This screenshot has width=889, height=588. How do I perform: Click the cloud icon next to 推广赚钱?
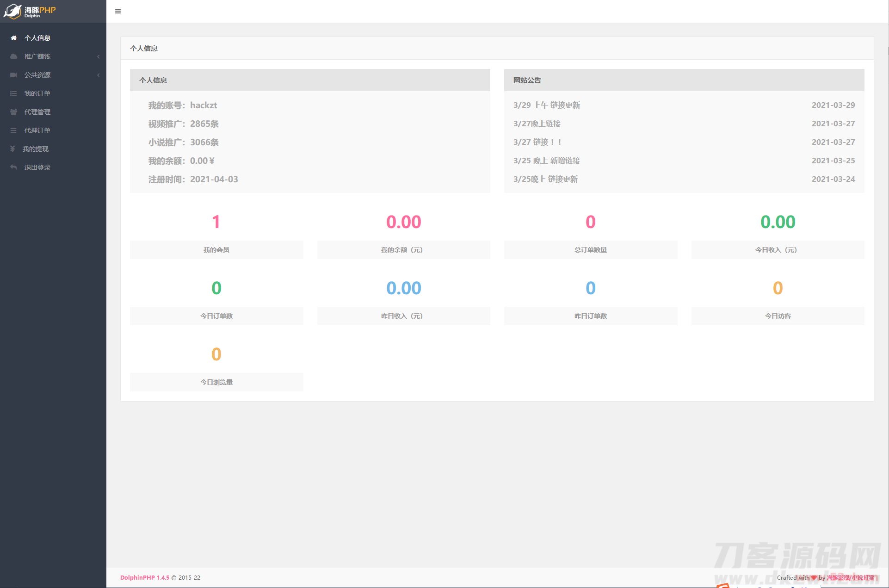[x=13, y=56]
